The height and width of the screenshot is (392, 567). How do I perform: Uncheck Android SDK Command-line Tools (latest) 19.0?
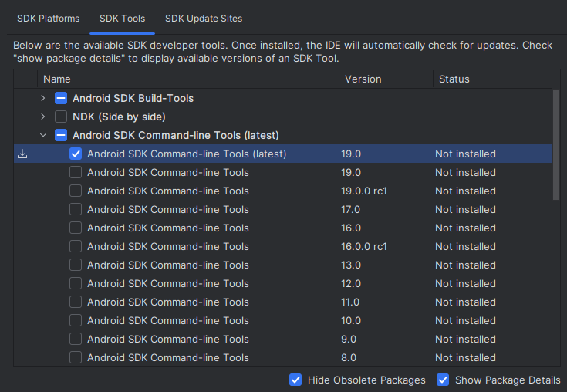click(76, 154)
